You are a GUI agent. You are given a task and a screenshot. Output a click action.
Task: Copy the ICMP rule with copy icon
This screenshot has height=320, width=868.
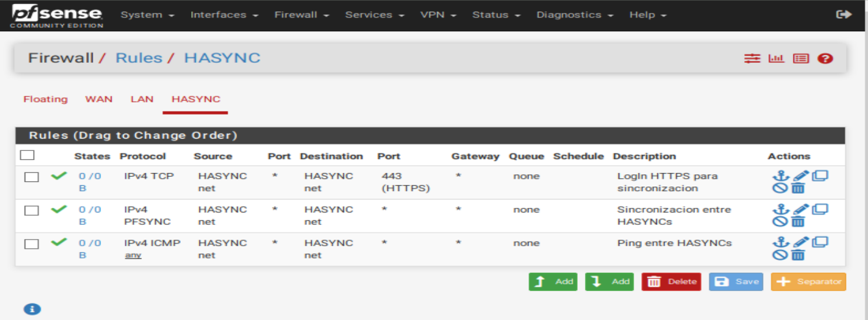[820, 242]
